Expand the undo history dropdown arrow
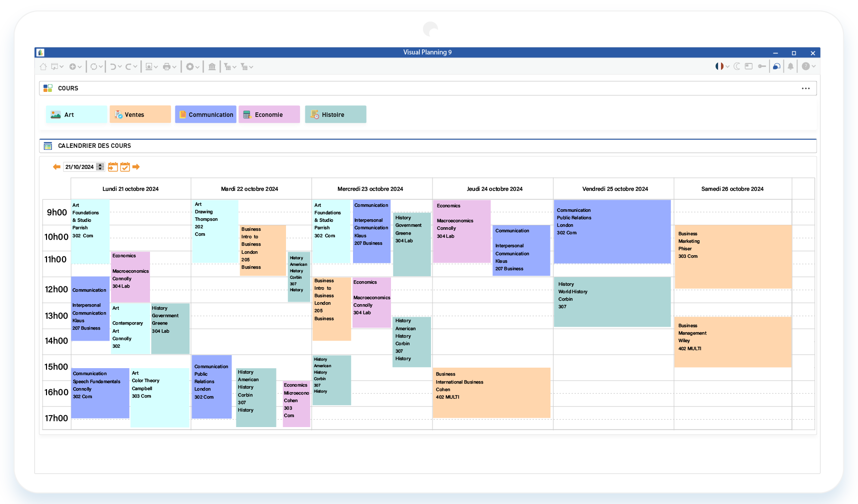The height and width of the screenshot is (504, 858). 120,66
